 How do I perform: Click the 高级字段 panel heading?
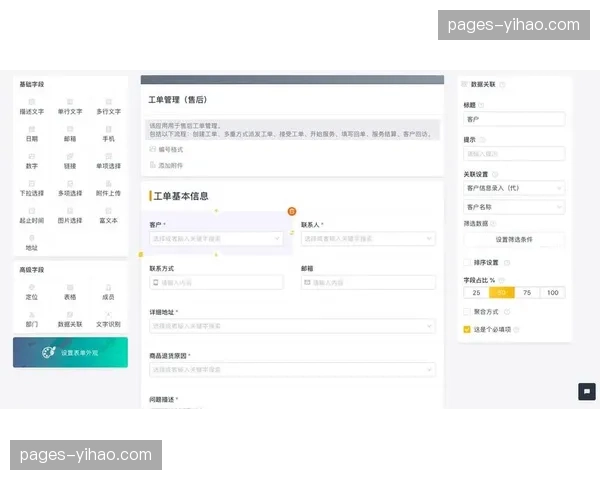(x=32, y=270)
